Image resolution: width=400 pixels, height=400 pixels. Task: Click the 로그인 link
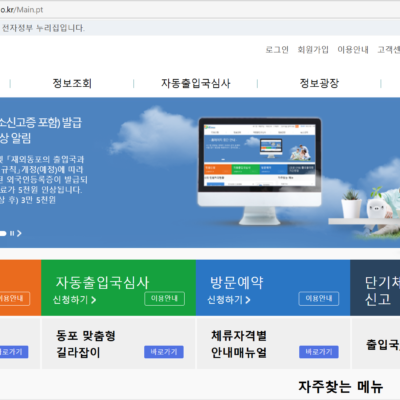277,50
